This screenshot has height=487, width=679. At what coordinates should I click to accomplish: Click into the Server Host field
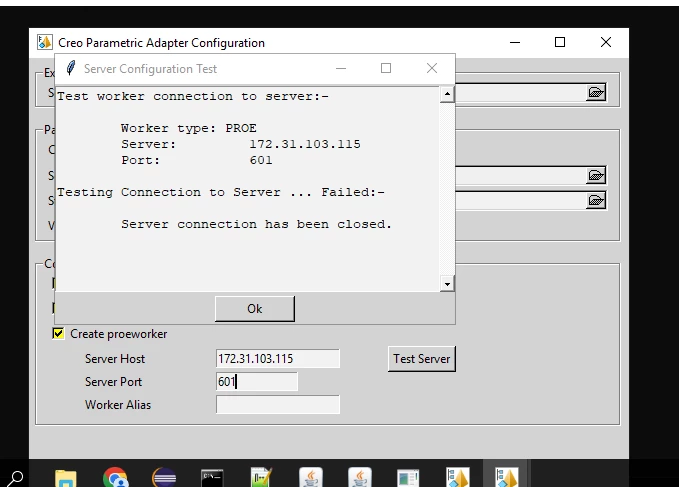pos(278,358)
